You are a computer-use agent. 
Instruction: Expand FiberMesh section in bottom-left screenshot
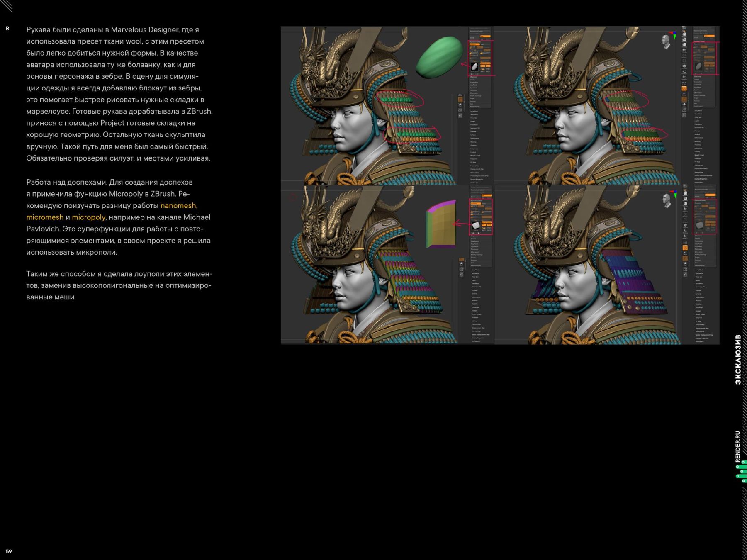(x=475, y=283)
